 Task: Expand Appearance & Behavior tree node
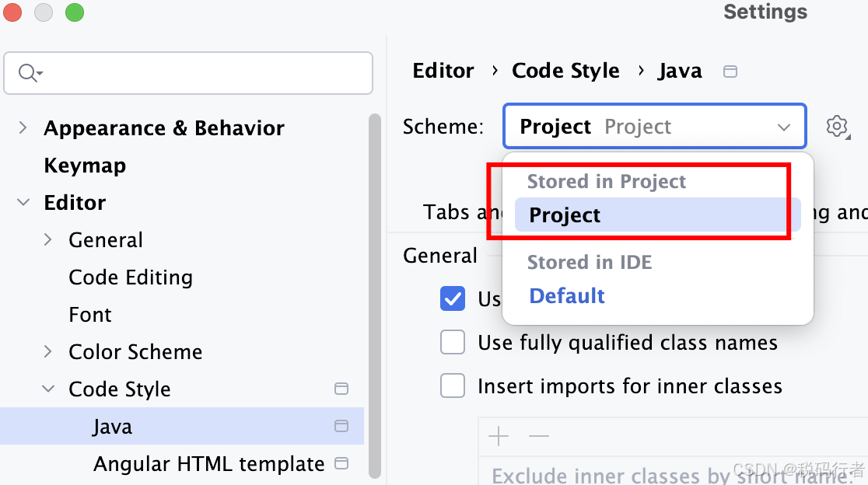pos(23,127)
